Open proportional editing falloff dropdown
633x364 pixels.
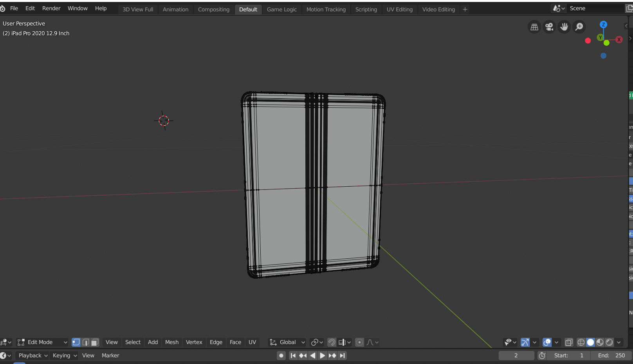(372, 342)
